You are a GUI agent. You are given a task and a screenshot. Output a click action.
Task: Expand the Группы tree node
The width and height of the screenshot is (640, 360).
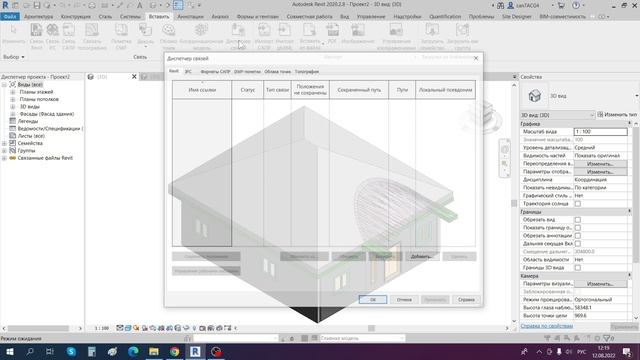[x=4, y=151]
